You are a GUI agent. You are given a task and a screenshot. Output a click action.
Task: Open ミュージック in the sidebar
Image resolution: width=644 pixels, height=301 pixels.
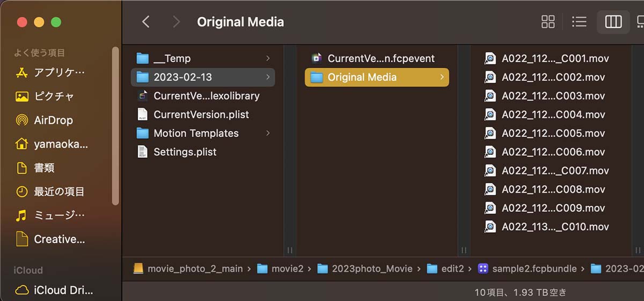pos(52,216)
